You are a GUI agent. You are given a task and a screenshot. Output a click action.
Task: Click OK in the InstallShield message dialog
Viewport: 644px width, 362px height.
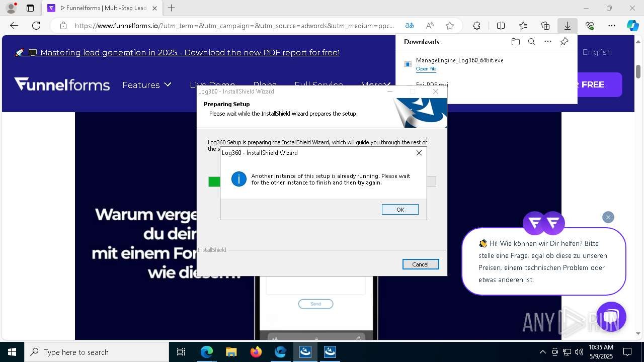[400, 210]
